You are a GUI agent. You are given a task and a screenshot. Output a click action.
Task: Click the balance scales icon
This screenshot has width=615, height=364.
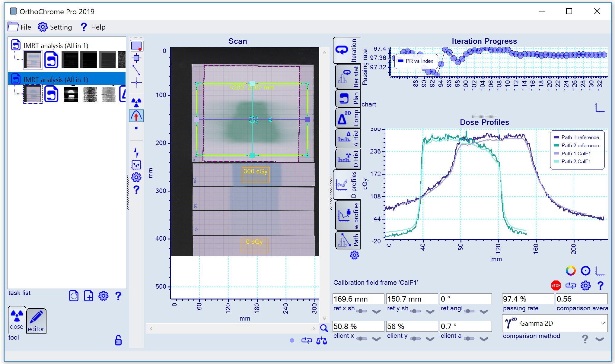[321, 341]
